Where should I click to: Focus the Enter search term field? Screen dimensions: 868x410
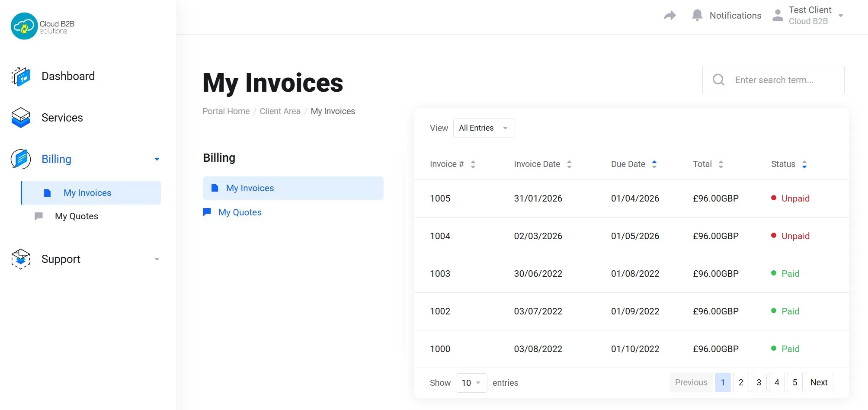click(x=774, y=80)
